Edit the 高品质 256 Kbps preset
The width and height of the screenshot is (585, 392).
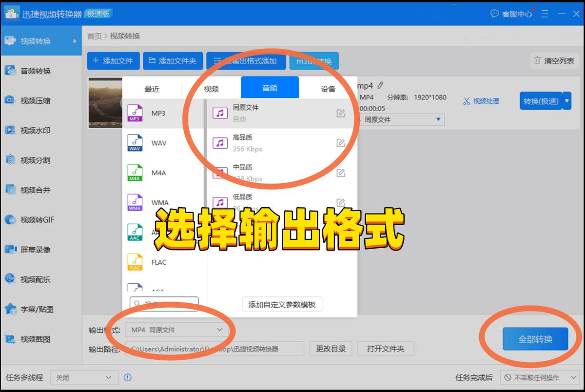tap(341, 141)
